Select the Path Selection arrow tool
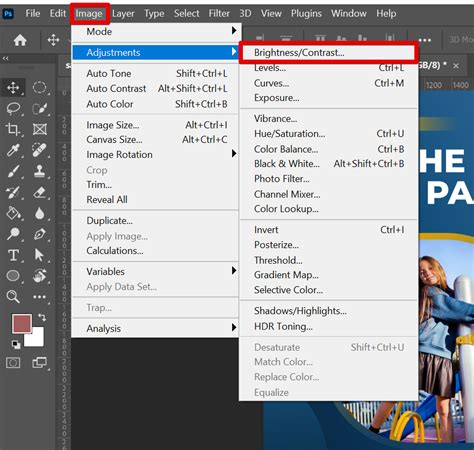Viewport: 474px width, 450px height. (39, 255)
